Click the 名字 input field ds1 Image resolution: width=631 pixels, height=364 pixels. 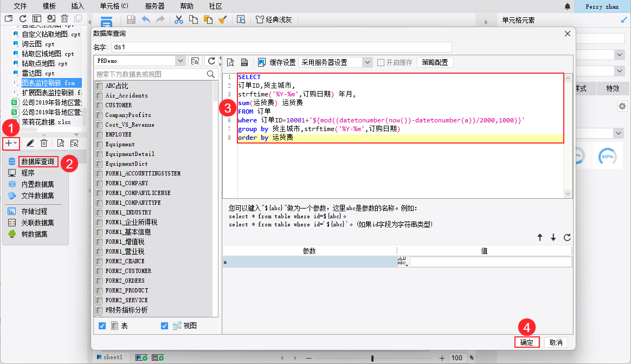click(x=282, y=47)
